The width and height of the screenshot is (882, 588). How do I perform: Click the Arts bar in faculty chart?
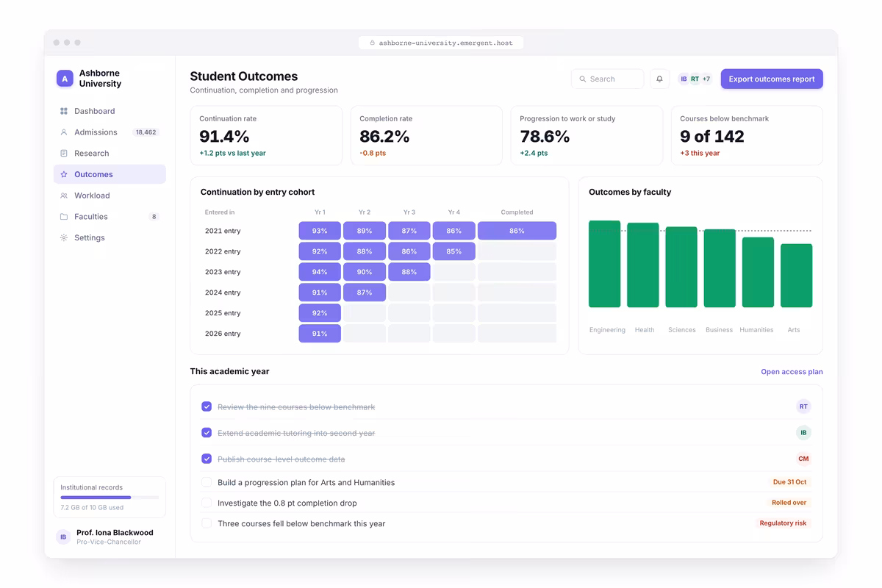pyautogui.click(x=797, y=276)
